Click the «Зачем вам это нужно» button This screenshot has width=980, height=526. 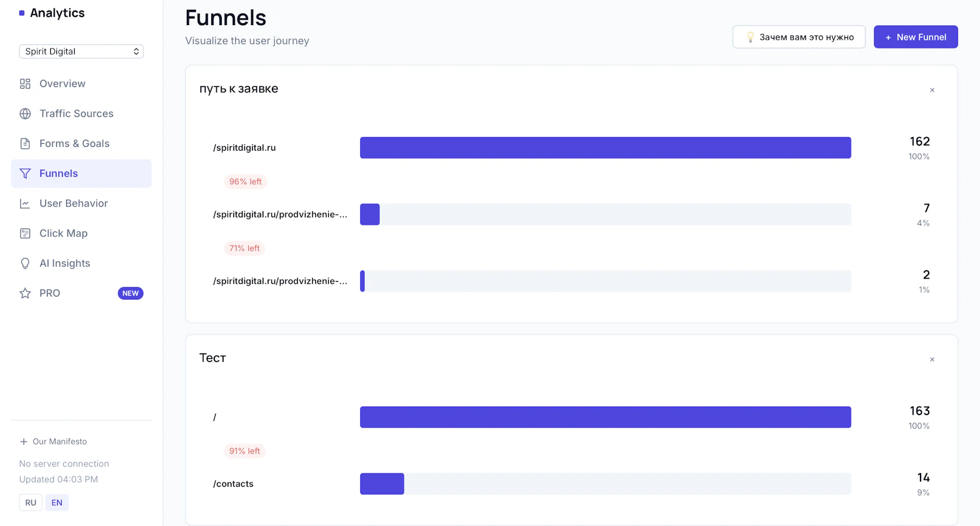click(799, 37)
